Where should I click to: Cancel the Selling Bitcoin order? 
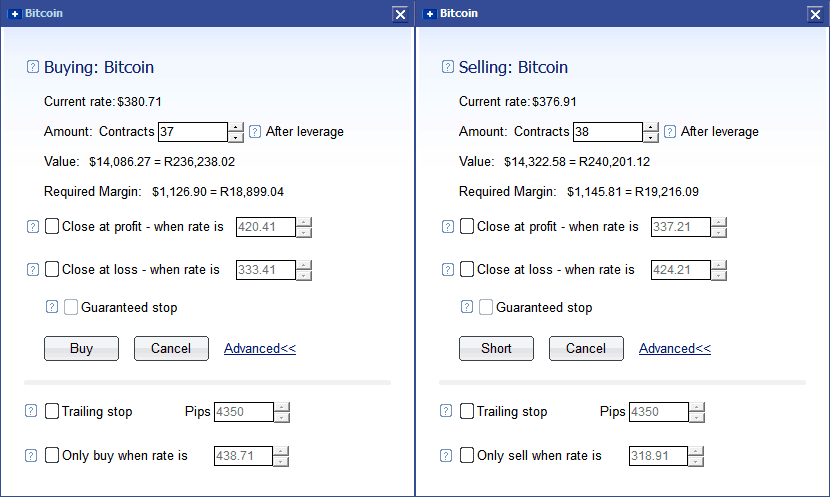[x=587, y=348]
